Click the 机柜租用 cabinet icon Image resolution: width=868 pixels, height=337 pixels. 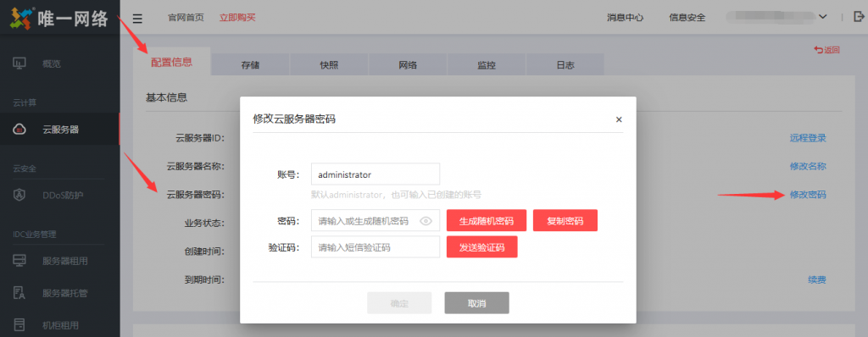(19, 325)
